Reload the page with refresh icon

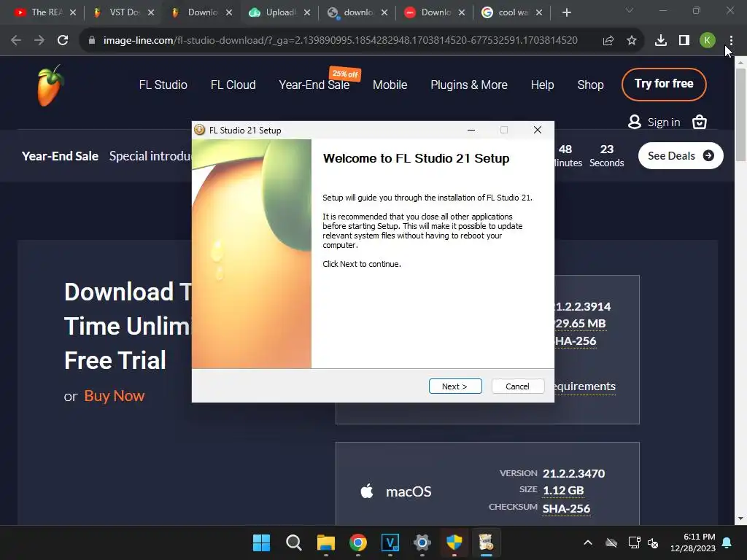(x=63, y=41)
